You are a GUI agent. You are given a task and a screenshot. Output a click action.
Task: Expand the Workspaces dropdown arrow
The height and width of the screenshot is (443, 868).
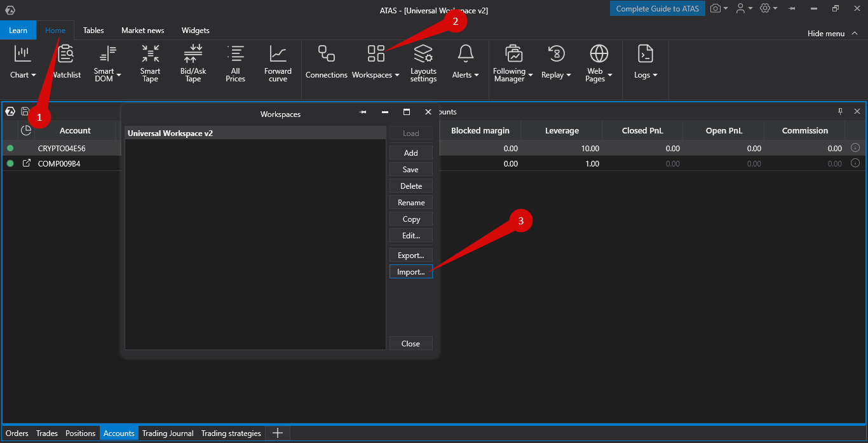(397, 75)
